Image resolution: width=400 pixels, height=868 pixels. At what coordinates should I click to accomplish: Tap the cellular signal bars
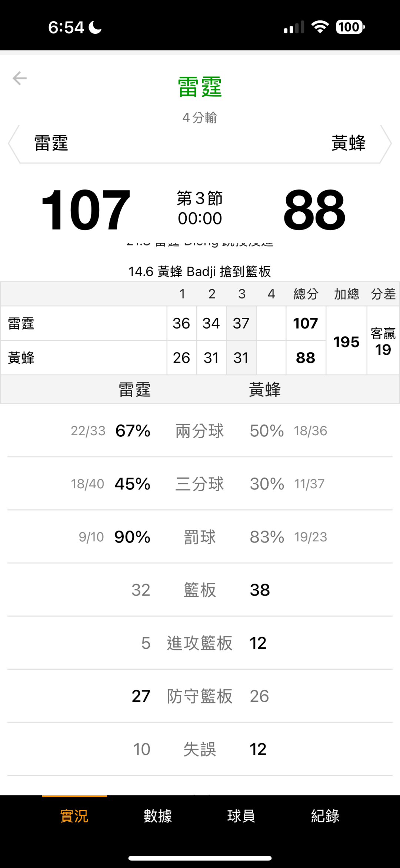click(x=294, y=27)
